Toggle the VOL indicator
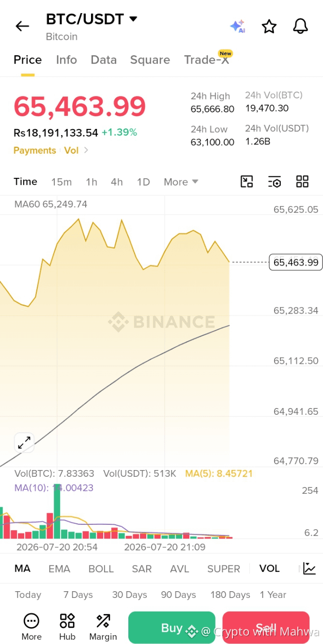 tap(269, 568)
